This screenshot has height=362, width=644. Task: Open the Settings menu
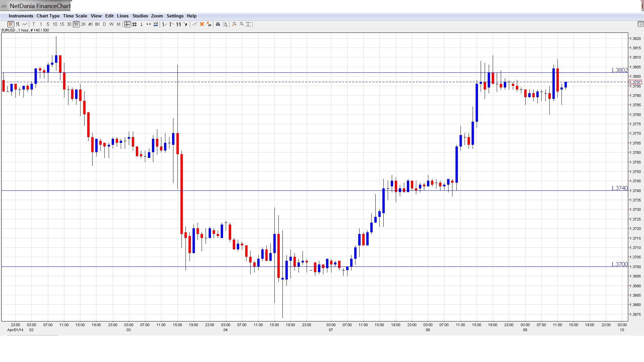click(175, 16)
